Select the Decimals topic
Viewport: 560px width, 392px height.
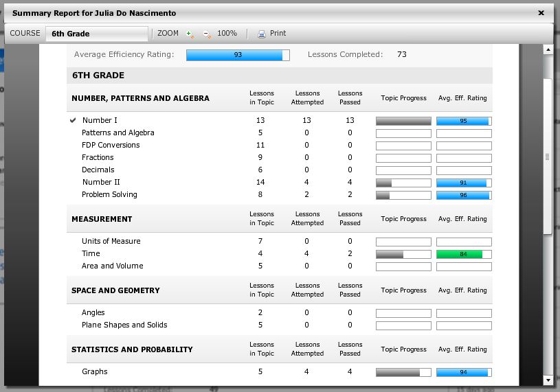click(98, 170)
